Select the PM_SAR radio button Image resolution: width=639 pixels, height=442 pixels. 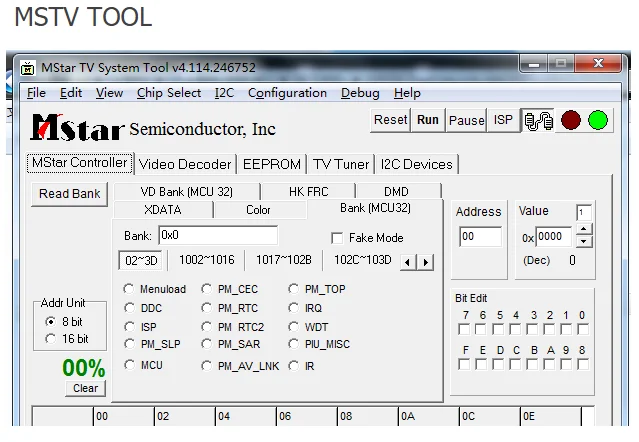point(207,344)
